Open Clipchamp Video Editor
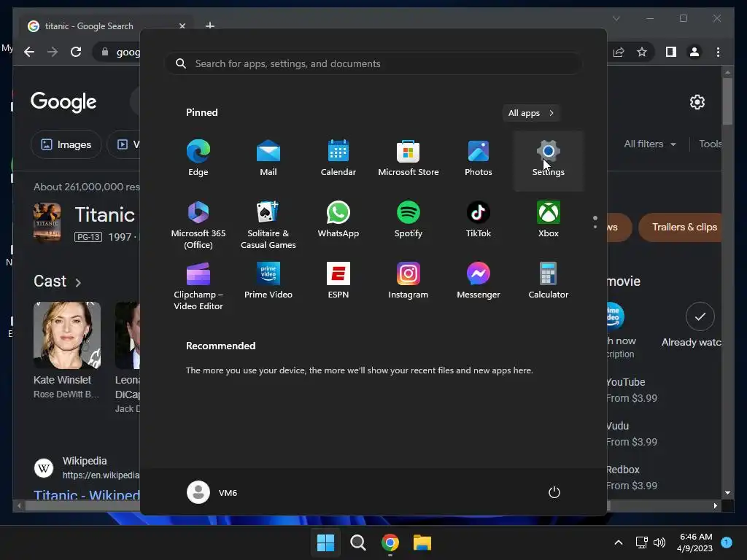The image size is (747, 560). click(x=198, y=286)
